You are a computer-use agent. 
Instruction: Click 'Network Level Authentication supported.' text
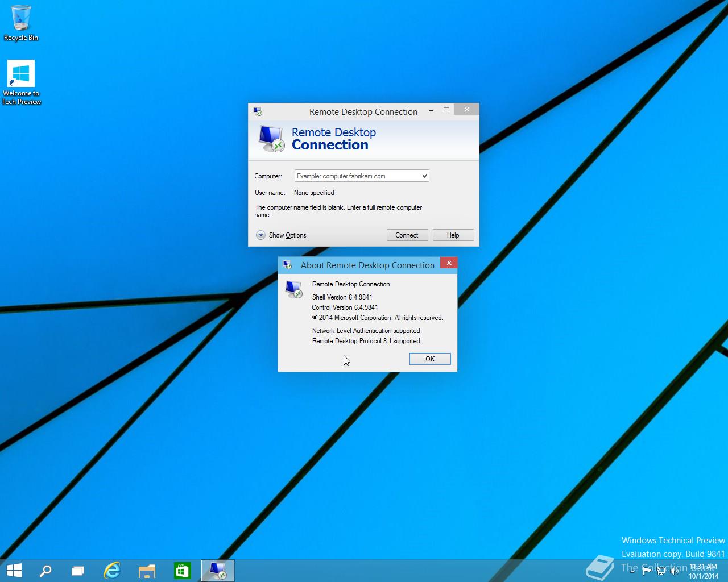(367, 331)
